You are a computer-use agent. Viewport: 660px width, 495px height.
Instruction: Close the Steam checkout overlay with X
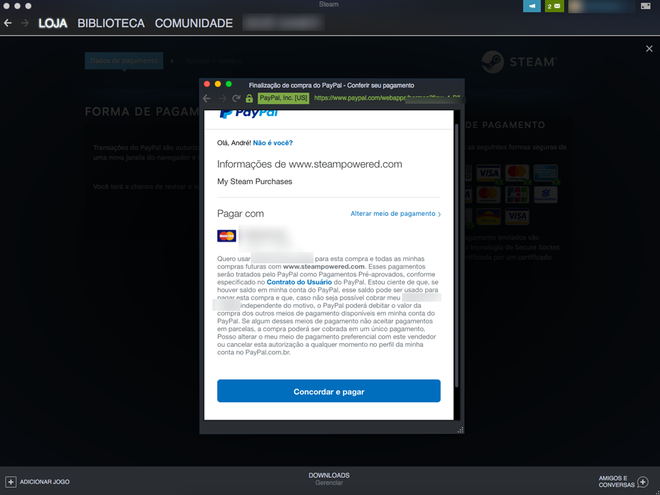pos(649,49)
